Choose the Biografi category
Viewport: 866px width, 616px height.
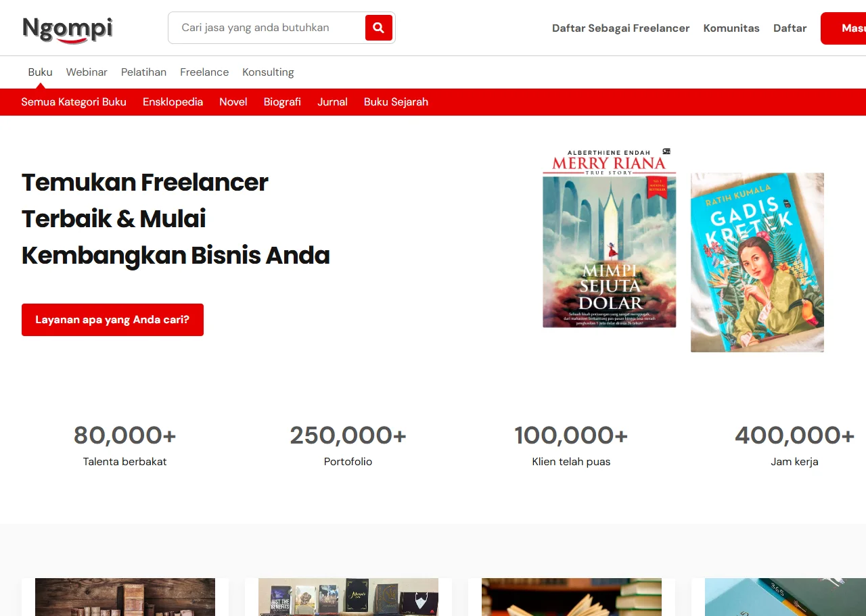pyautogui.click(x=282, y=102)
